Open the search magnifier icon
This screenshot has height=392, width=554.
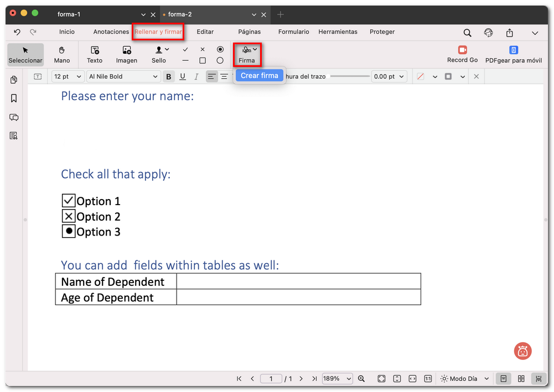[x=468, y=33]
